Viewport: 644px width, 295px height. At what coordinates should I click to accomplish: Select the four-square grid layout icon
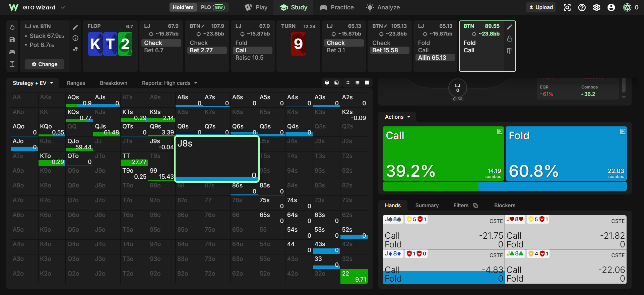tap(348, 83)
